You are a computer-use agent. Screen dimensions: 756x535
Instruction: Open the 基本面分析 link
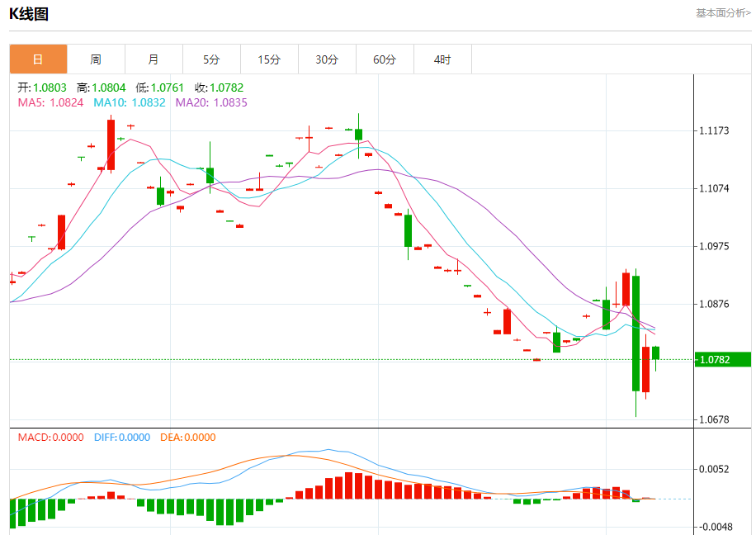(x=723, y=13)
